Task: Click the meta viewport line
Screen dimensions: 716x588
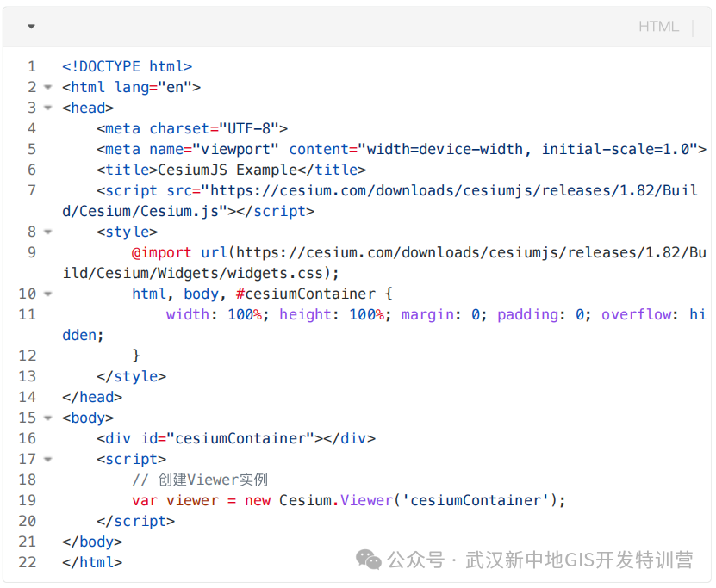Action: click(x=402, y=149)
